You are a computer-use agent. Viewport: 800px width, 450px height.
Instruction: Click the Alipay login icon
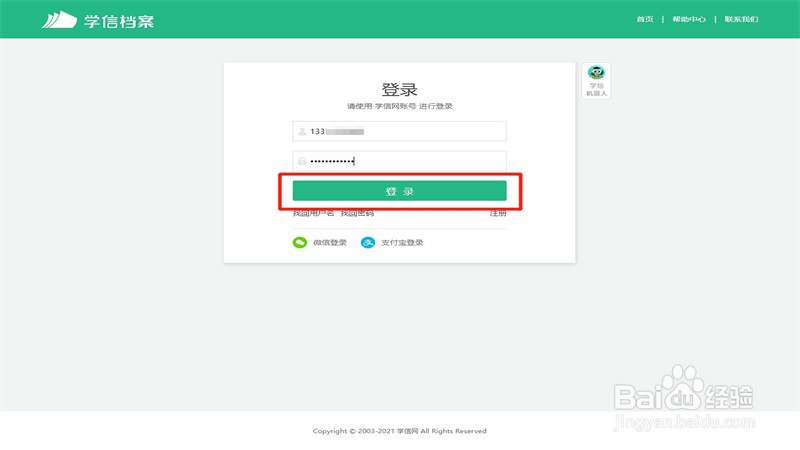pos(368,242)
